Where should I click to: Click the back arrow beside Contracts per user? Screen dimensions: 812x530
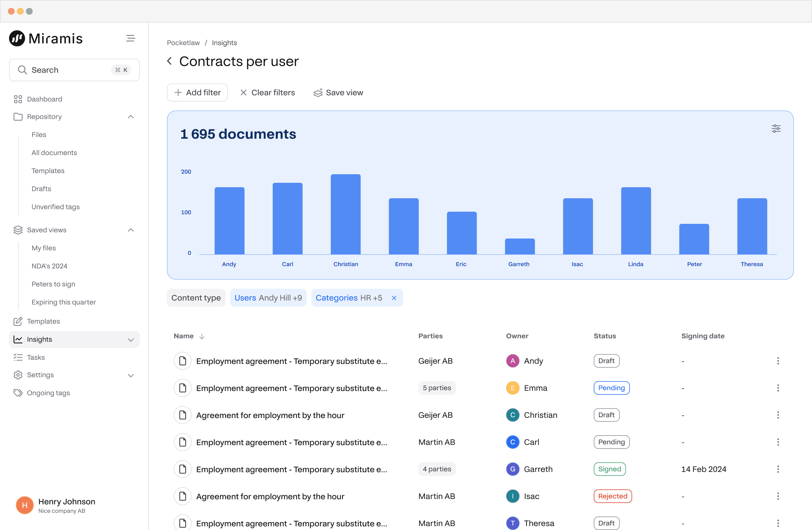169,61
